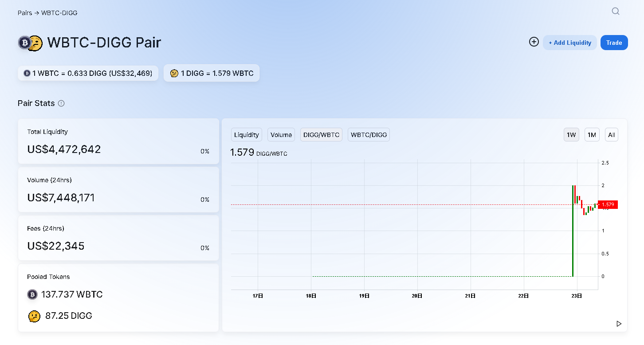Click the DIGG emoji icon in Pooled Tokens

(34, 316)
